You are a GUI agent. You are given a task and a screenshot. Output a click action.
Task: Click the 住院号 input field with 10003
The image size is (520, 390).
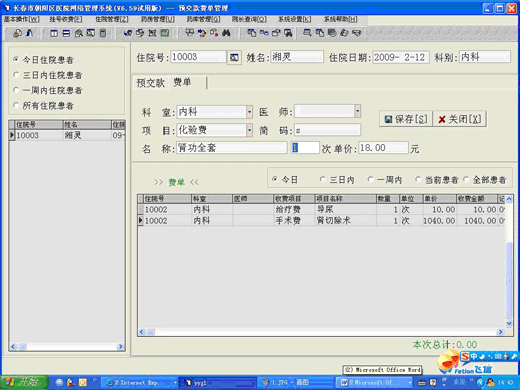click(198, 57)
